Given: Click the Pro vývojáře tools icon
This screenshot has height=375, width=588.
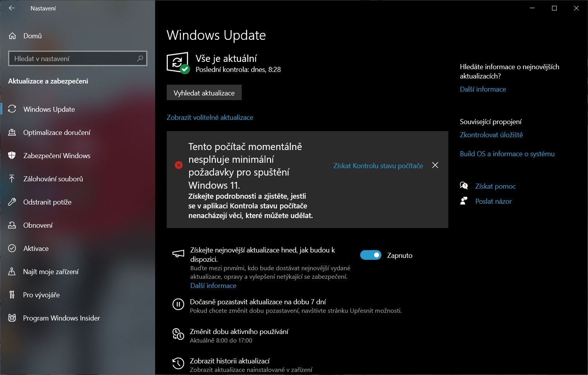Looking at the screenshot, I should [12, 295].
